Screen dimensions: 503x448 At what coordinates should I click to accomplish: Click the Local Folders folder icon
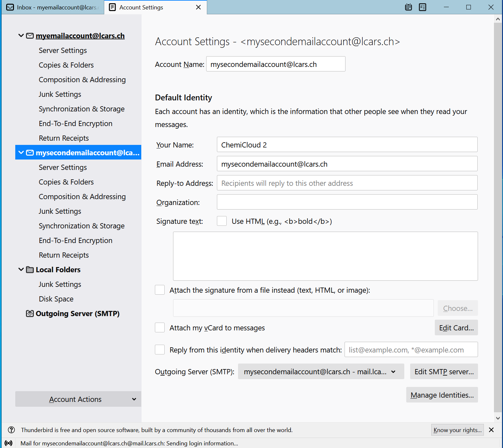(30, 270)
